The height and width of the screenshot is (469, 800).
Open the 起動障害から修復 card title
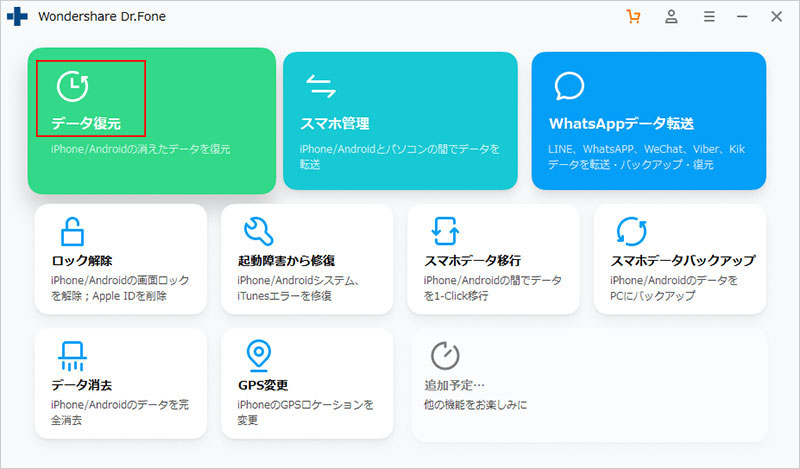pyautogui.click(x=285, y=261)
